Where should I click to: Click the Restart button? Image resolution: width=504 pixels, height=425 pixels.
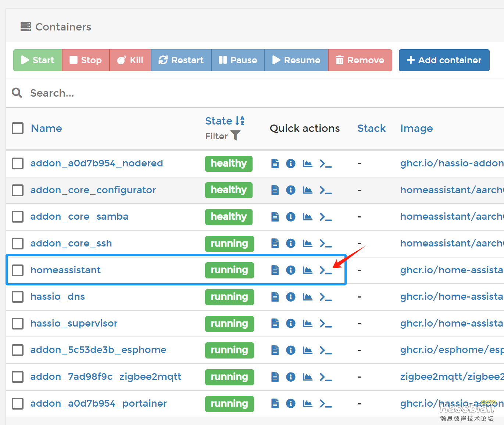[x=181, y=60]
